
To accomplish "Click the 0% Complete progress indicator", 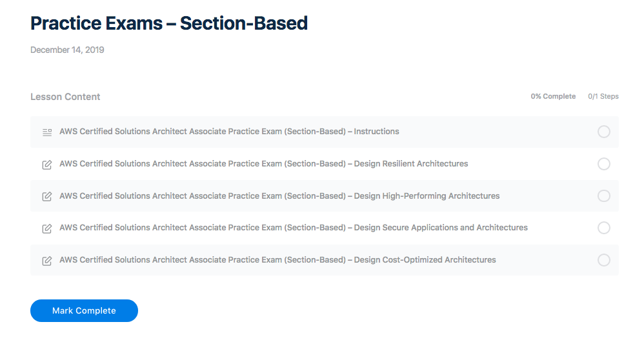I will tap(553, 97).
